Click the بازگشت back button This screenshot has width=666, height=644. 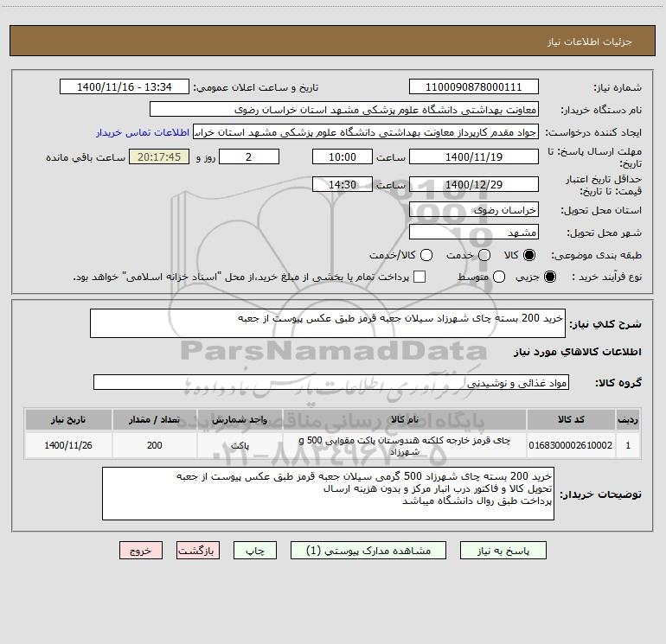click(198, 551)
